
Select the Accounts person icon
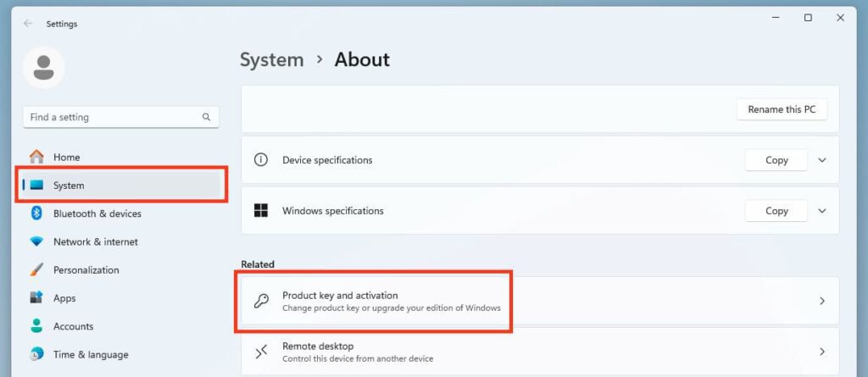36,326
